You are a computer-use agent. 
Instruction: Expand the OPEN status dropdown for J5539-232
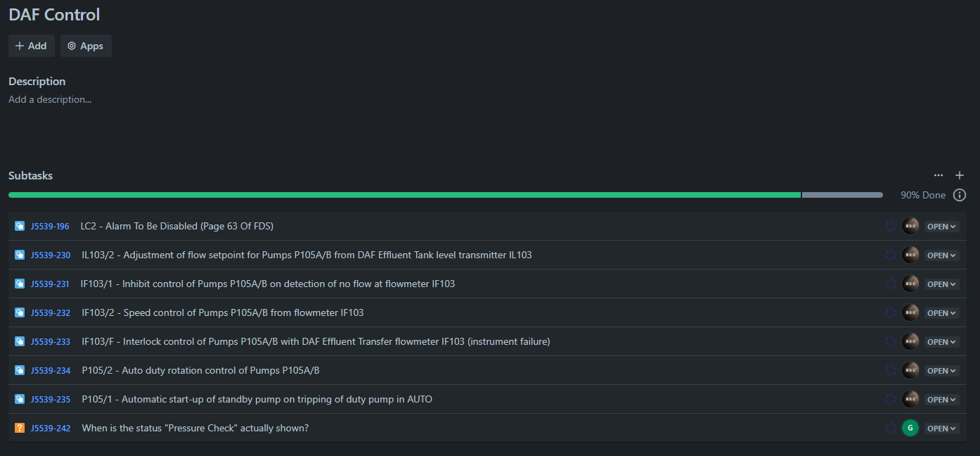coord(941,313)
